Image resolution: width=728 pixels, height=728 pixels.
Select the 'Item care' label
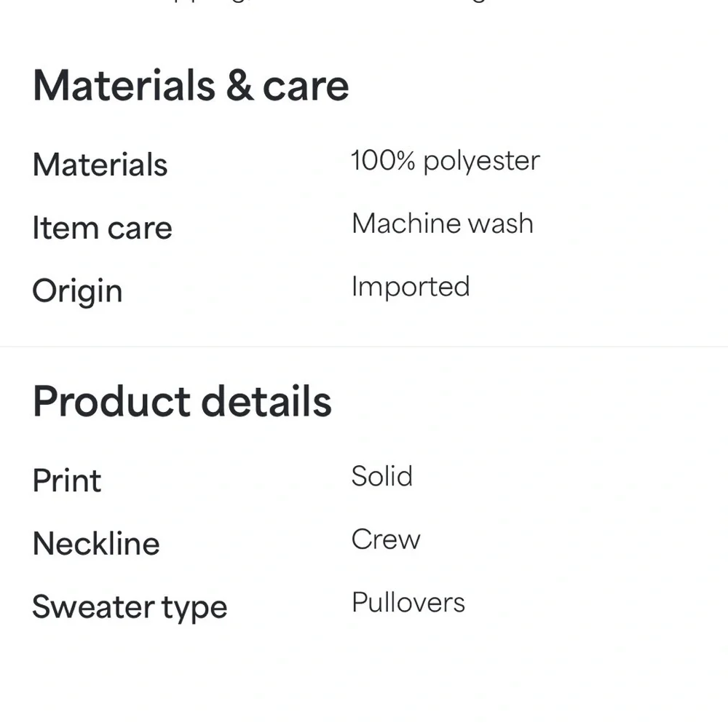point(102,228)
